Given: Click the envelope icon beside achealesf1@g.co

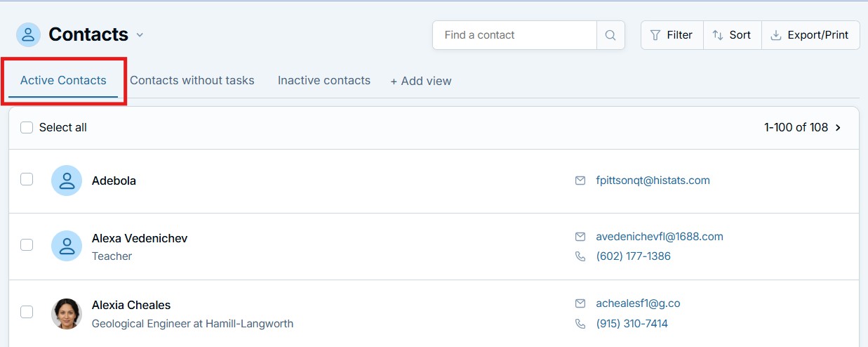Looking at the screenshot, I should [x=580, y=303].
